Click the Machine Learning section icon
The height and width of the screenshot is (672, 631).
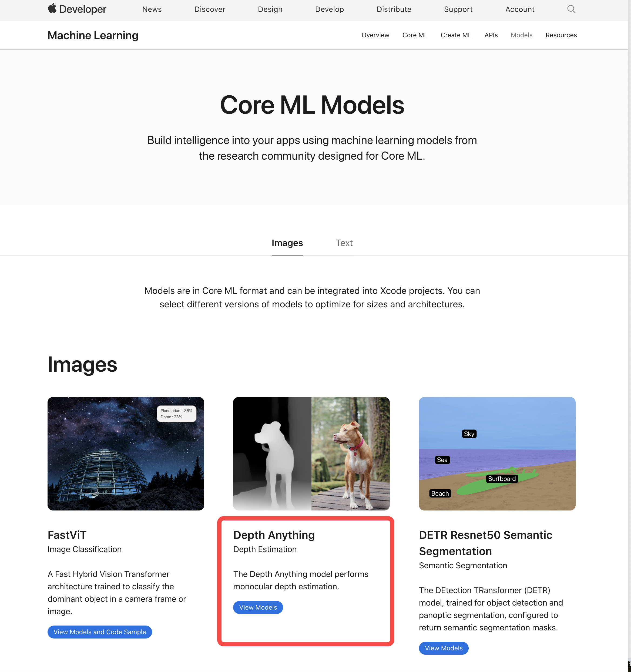(x=93, y=34)
